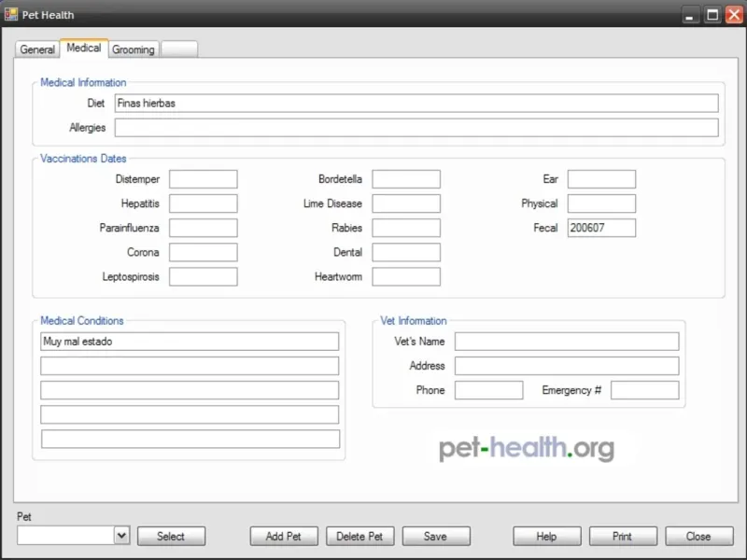747x560 pixels.
Task: Click the Select button
Action: (x=171, y=536)
